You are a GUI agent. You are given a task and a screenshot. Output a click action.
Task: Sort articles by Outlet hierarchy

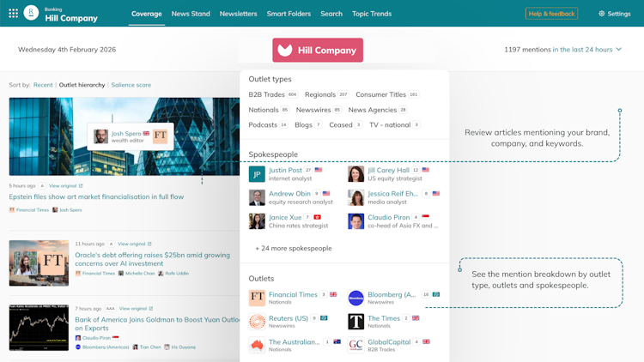[x=82, y=85]
